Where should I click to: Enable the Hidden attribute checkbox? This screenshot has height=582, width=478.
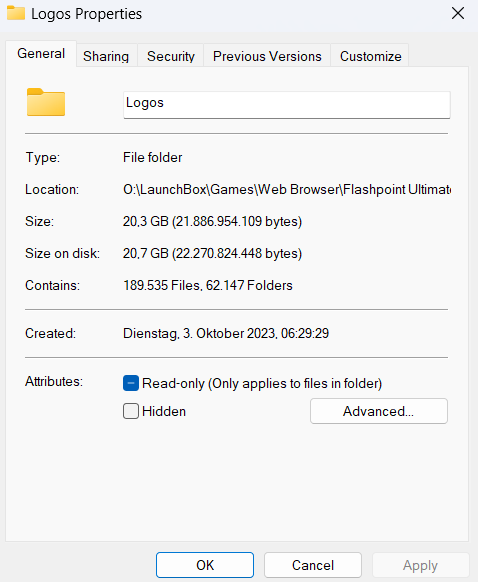point(131,411)
